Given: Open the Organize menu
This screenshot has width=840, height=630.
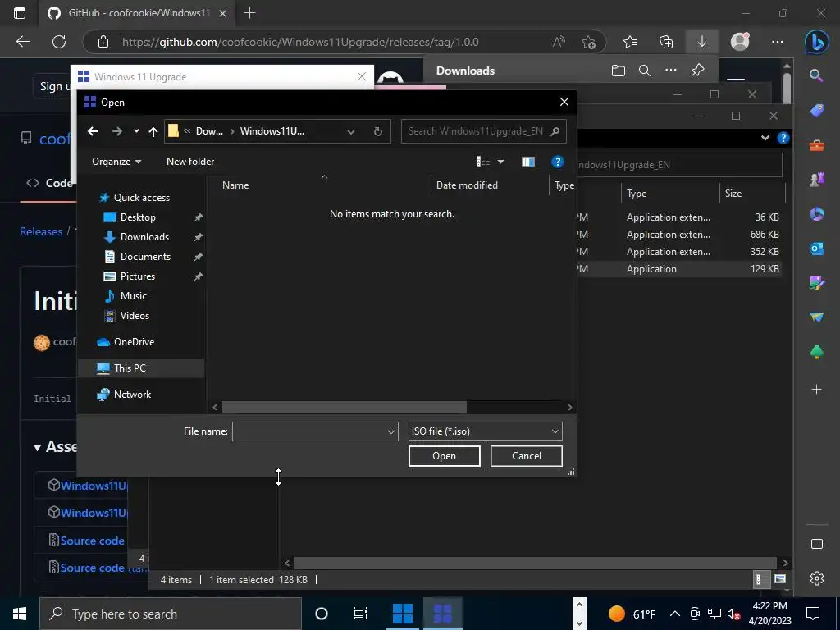Looking at the screenshot, I should pos(116,162).
